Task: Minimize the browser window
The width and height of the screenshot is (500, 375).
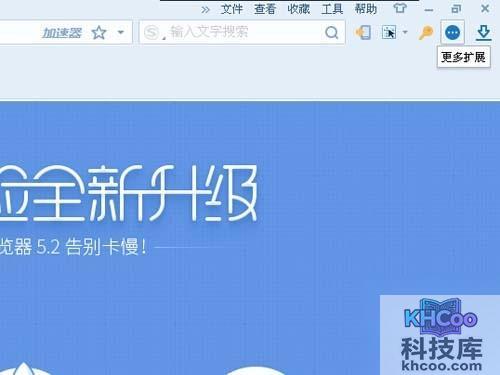Action: 429,10
